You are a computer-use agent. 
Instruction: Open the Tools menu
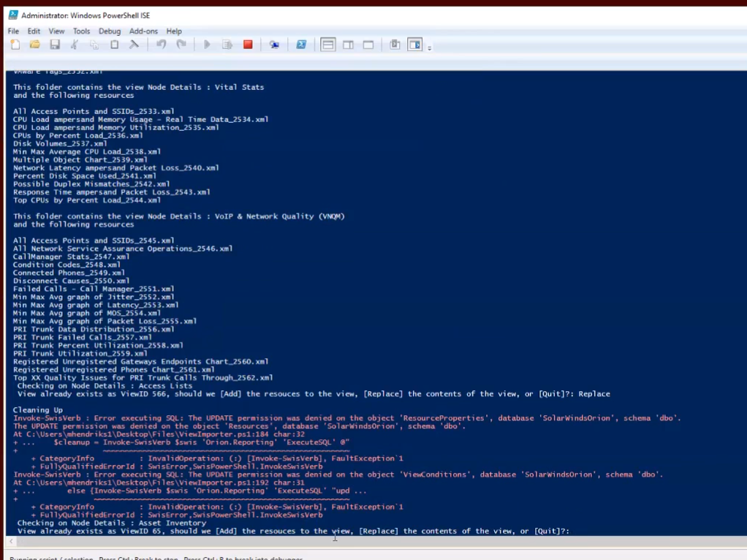pyautogui.click(x=81, y=31)
